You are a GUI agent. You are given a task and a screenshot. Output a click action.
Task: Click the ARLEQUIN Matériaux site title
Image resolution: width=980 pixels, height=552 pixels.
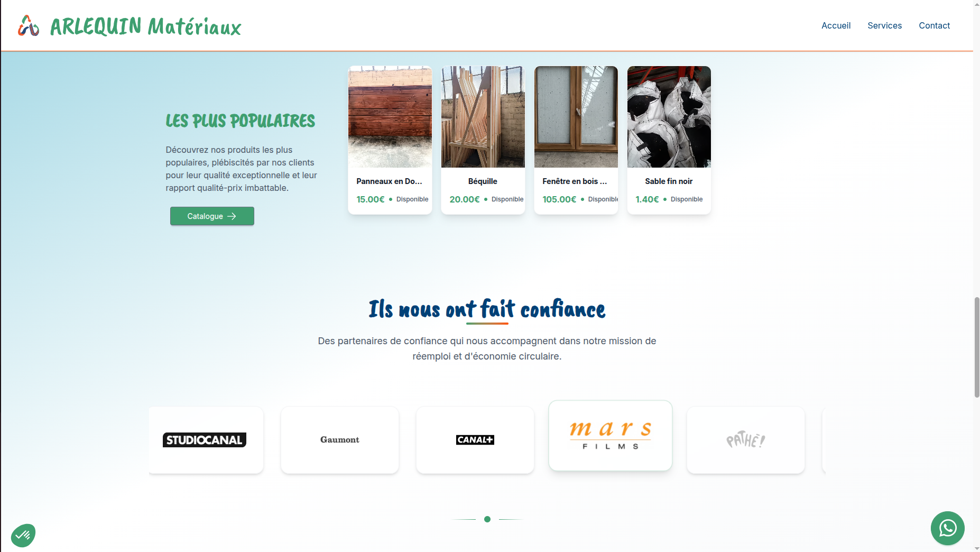[x=145, y=26]
